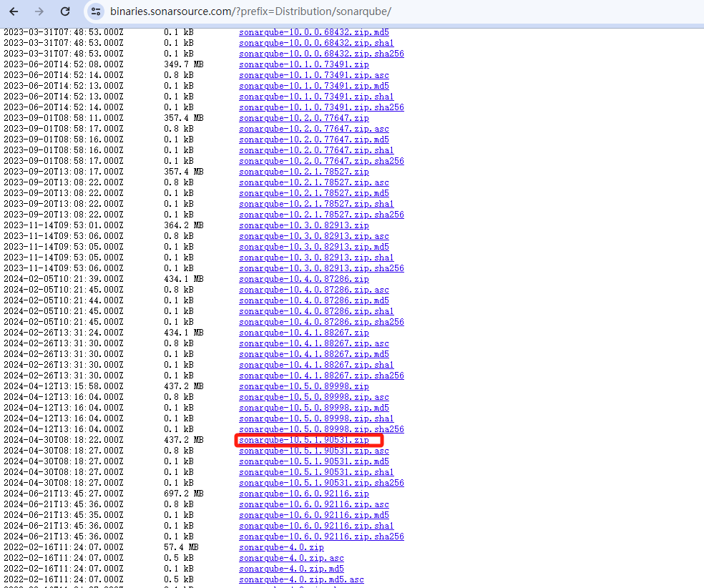Download sonarqube-10.4.1.88267.zip
This screenshot has width=704, height=588.
[304, 333]
